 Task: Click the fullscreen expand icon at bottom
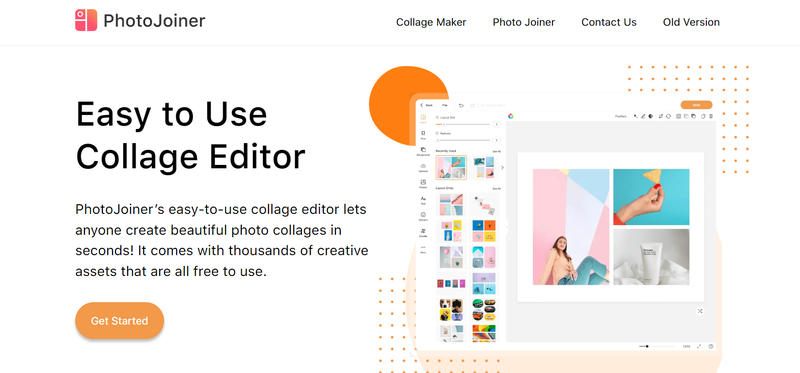point(699,346)
